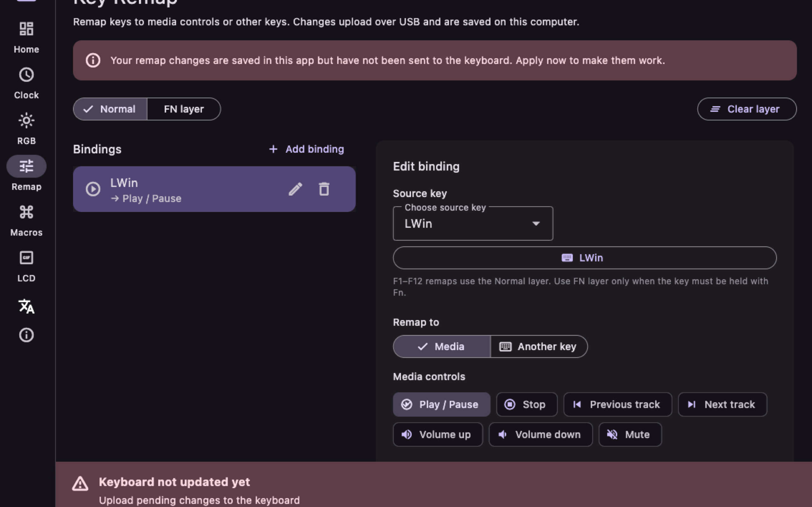Open the Home page in the sidebar

26,37
